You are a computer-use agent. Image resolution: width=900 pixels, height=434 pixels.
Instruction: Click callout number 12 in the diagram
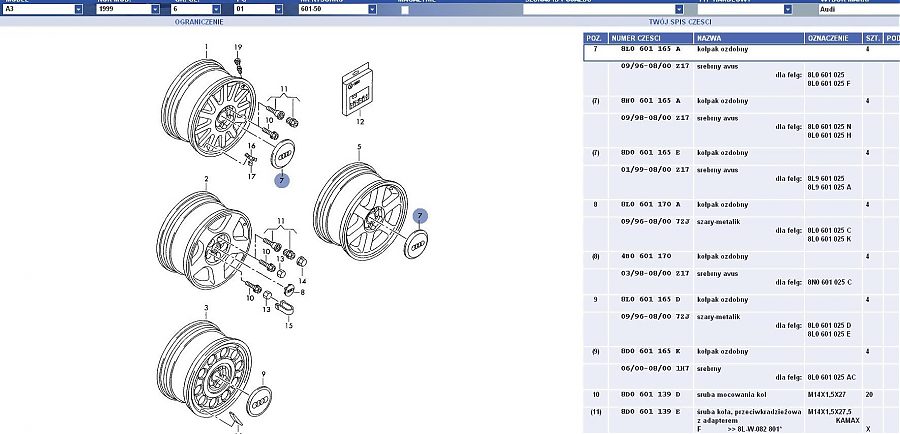[360, 122]
